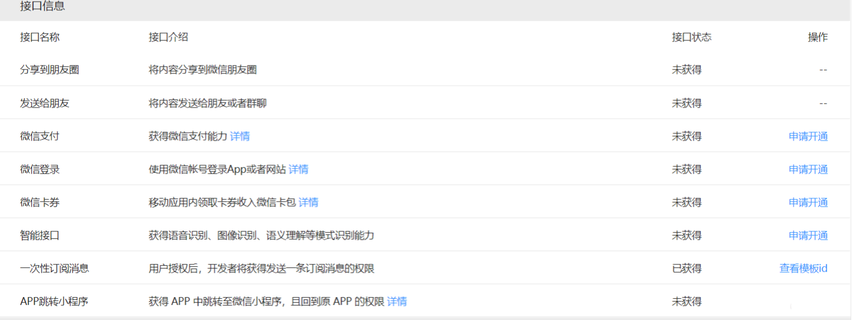The height and width of the screenshot is (320, 868).
Task: Click the 接口状态 column header
Action: [692, 38]
